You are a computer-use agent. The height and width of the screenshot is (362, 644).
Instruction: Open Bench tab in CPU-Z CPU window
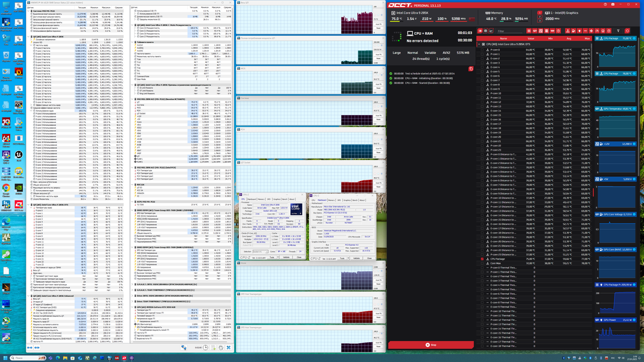285,199
